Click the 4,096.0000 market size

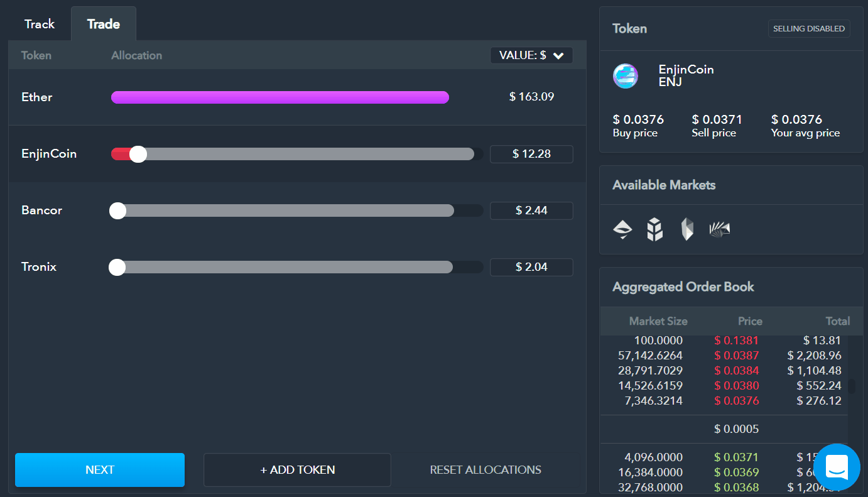click(654, 457)
